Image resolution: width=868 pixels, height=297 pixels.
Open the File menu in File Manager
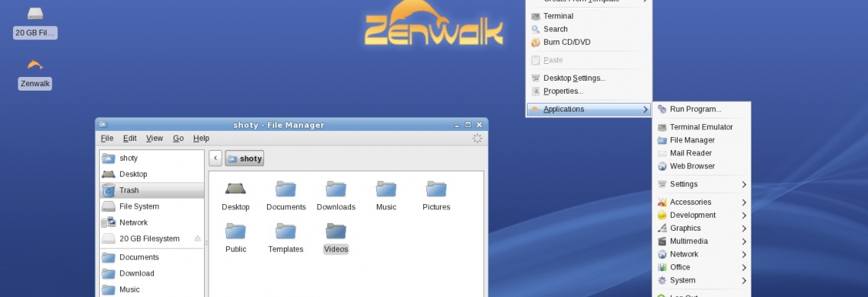pos(107,139)
